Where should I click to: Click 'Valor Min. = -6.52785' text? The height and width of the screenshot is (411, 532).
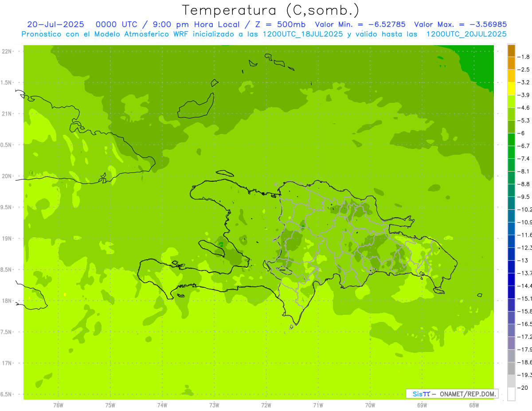pyautogui.click(x=360, y=24)
